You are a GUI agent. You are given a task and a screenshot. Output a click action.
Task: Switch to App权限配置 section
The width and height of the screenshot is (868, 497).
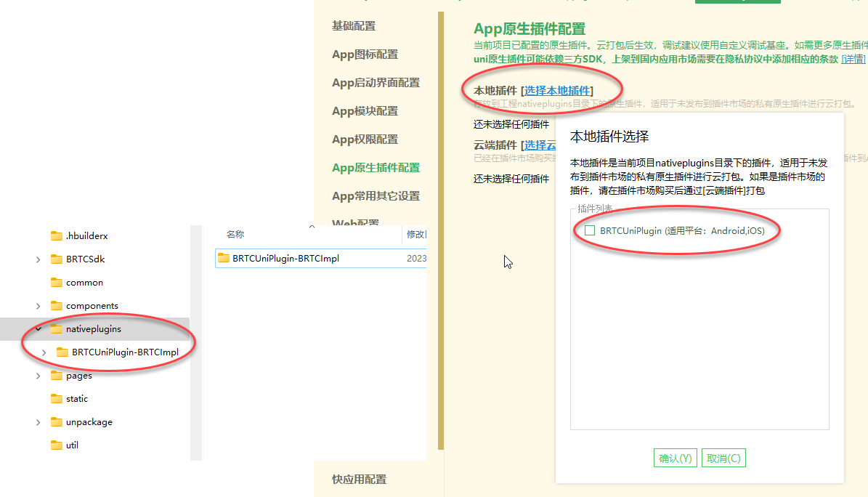(365, 139)
